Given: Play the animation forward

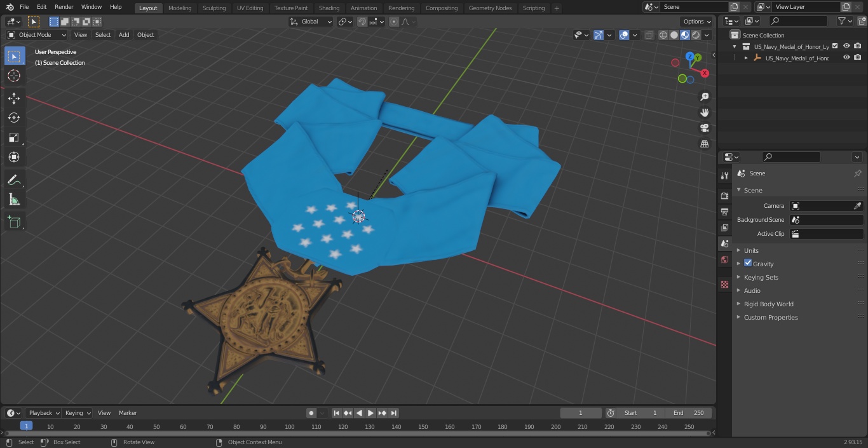Looking at the screenshot, I should click(x=371, y=413).
